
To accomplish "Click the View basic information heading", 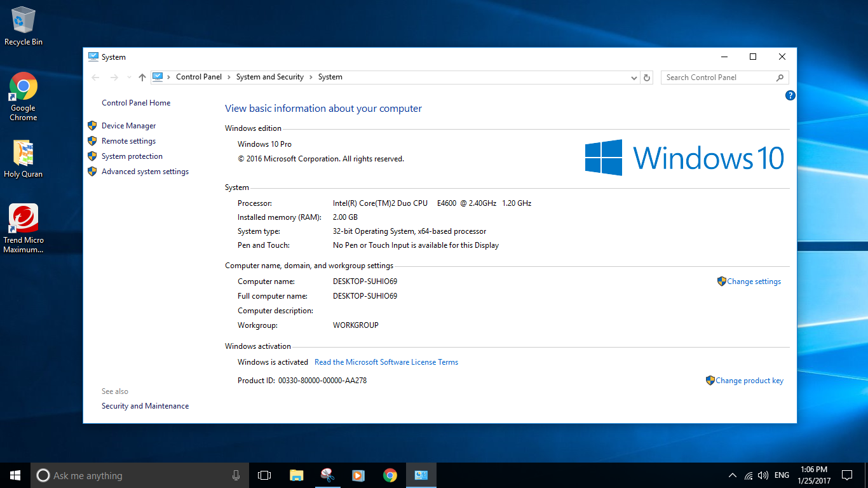I will (x=323, y=109).
